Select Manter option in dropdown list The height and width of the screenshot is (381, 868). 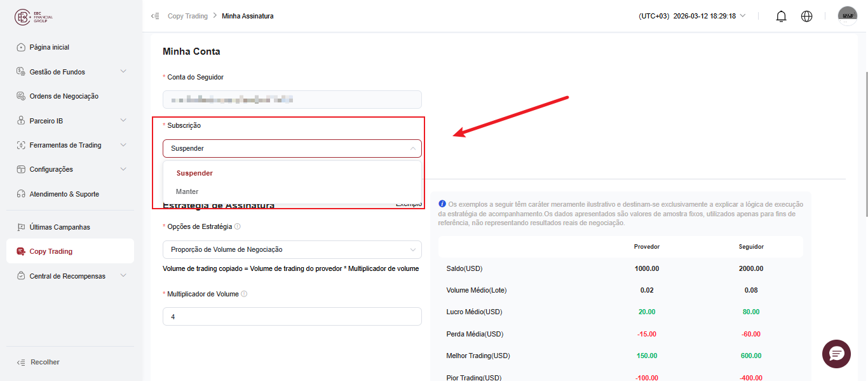[292, 191]
